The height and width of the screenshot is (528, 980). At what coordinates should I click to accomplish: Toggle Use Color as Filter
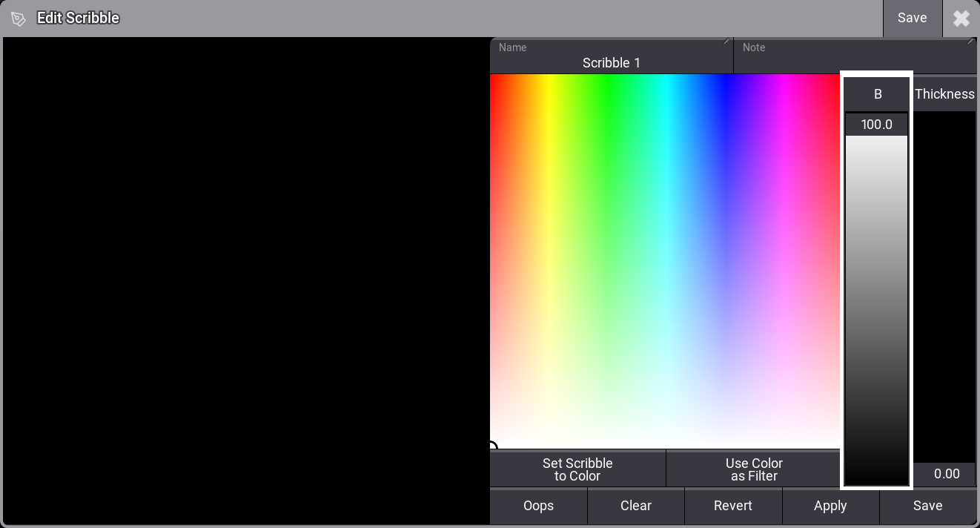coord(753,469)
